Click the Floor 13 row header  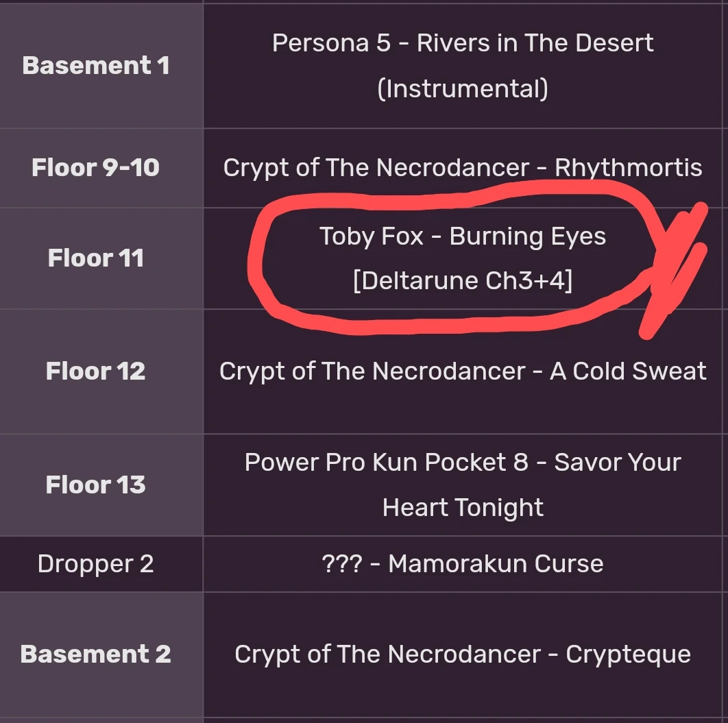95,485
